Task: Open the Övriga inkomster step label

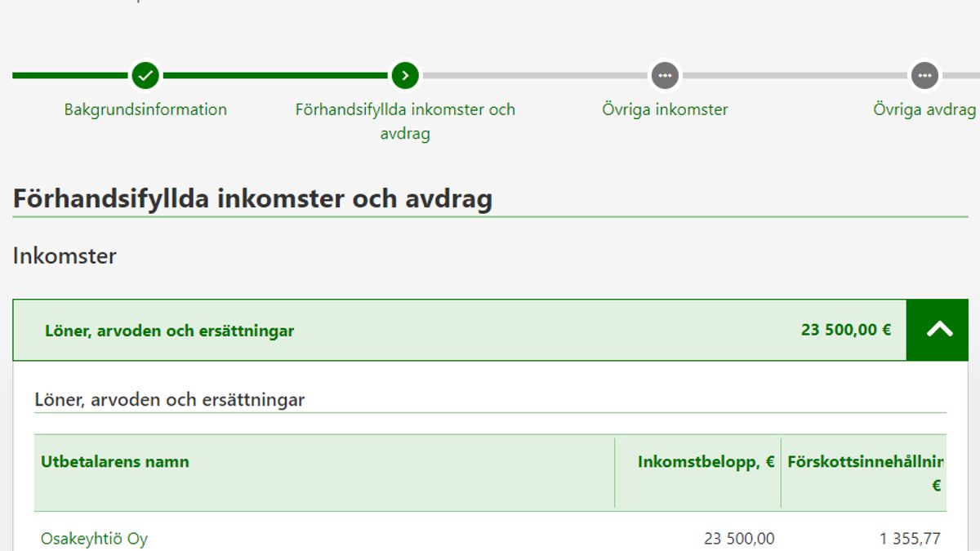Action: (x=665, y=109)
